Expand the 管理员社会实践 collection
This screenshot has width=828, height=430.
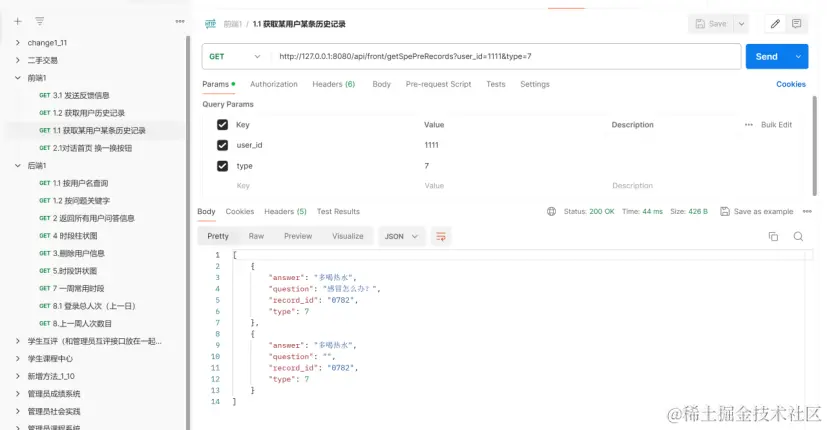coord(17,411)
